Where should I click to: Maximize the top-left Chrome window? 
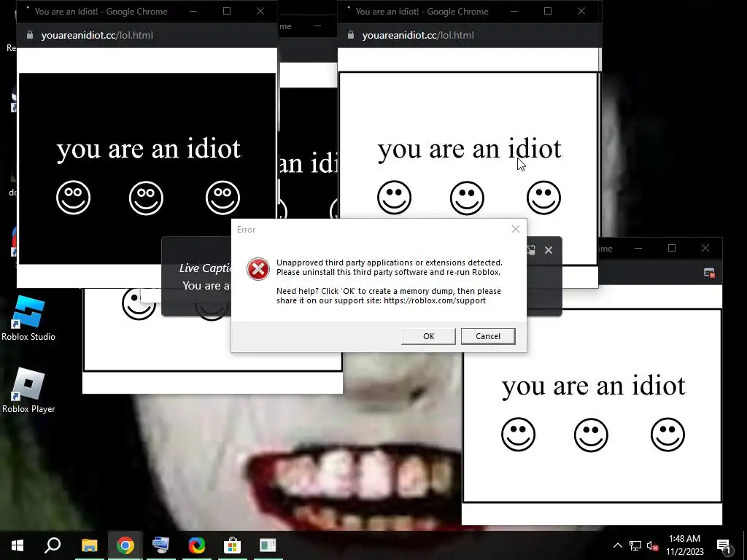point(227,11)
